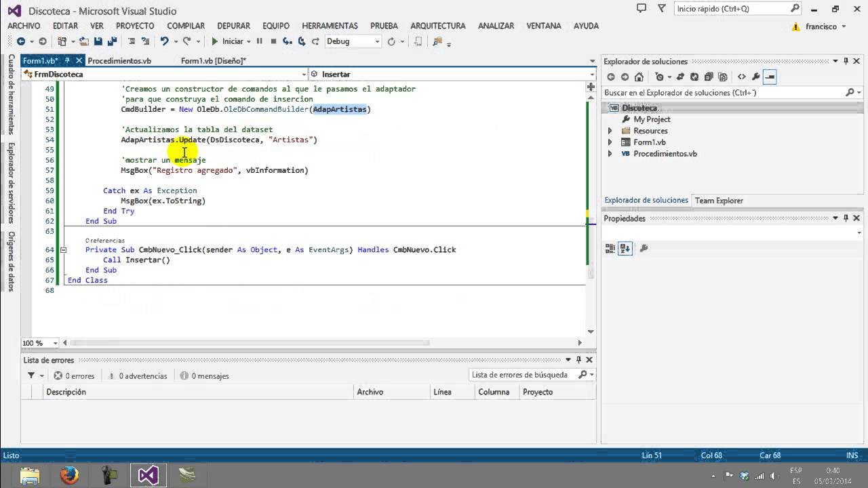Redo the last undone action

tap(186, 41)
